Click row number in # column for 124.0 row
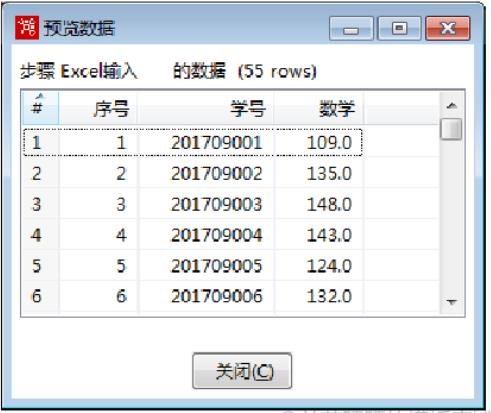This screenshot has width=491, height=413. [41, 266]
